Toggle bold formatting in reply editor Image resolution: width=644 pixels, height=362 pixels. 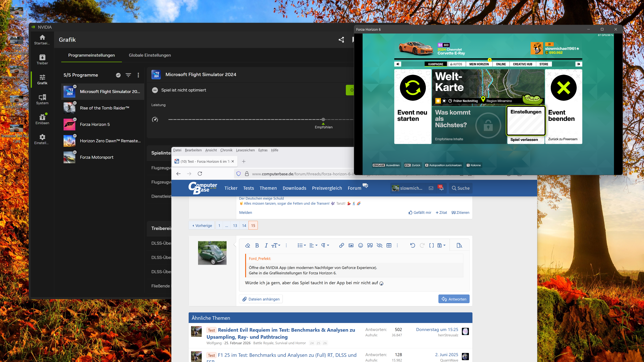[257, 245]
